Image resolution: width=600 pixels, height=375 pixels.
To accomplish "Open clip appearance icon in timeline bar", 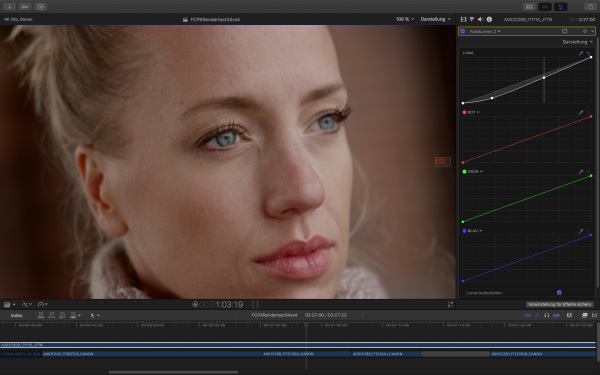I will click(569, 315).
